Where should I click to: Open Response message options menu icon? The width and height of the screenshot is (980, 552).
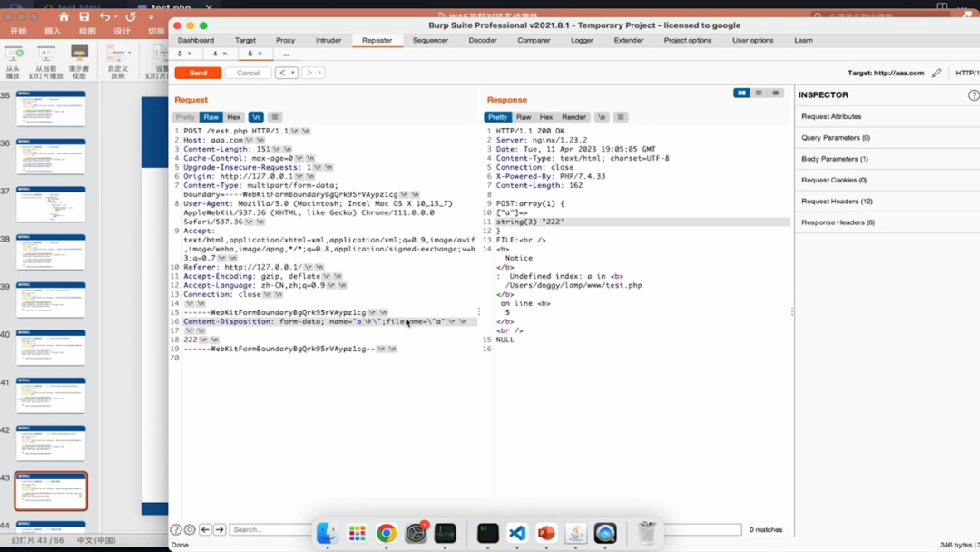pos(620,117)
